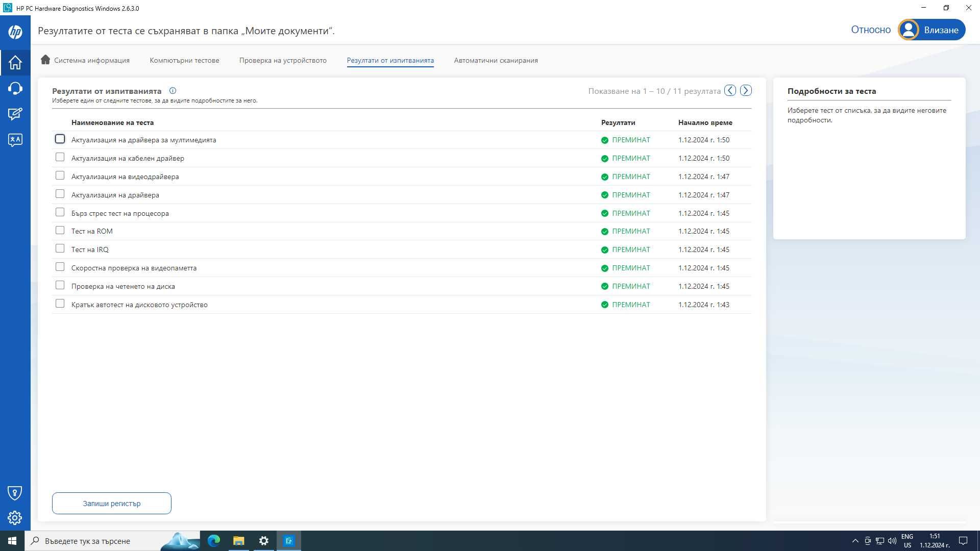Open the Home sidebar icon
This screenshot has height=551, width=980.
pos(15,62)
